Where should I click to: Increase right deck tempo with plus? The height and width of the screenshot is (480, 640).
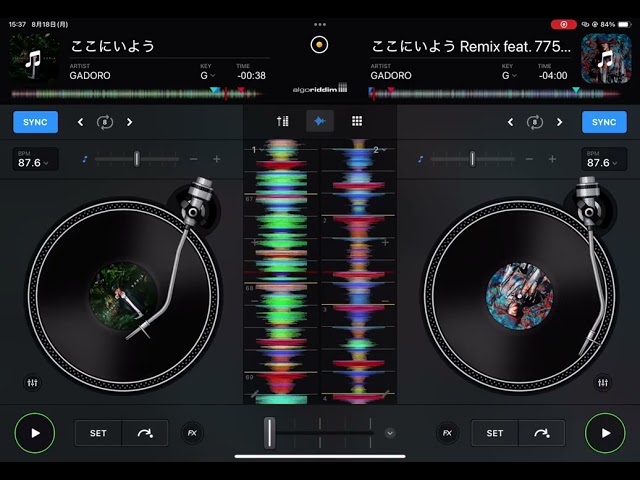point(552,159)
